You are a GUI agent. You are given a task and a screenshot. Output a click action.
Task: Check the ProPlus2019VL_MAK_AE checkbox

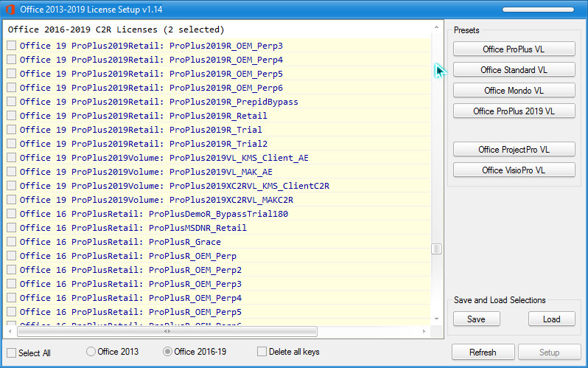12,172
